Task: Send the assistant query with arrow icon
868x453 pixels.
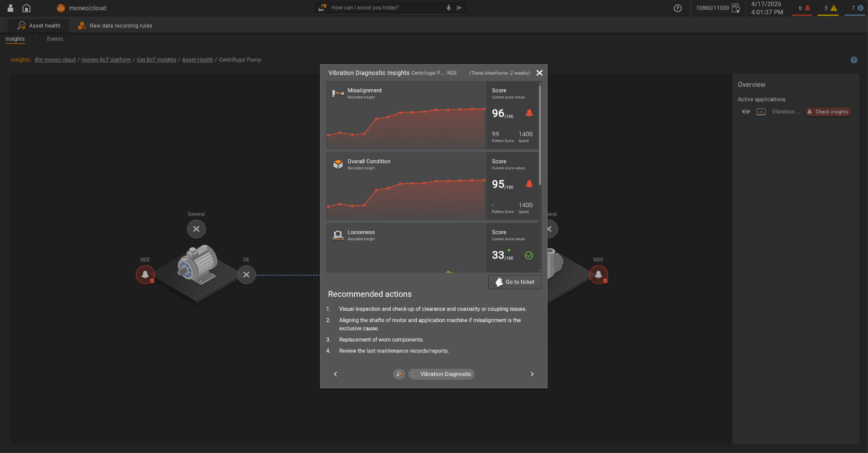Action: coord(459,8)
